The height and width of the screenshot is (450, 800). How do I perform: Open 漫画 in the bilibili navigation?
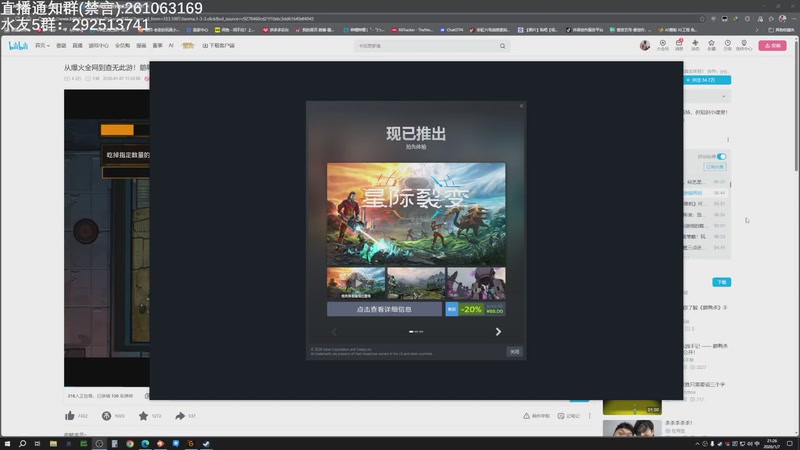[x=141, y=45]
